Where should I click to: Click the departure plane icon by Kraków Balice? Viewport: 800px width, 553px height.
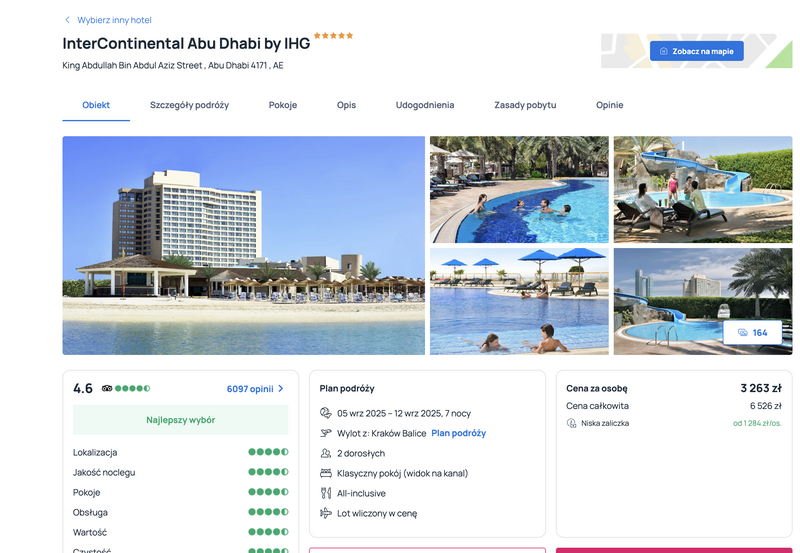click(326, 433)
